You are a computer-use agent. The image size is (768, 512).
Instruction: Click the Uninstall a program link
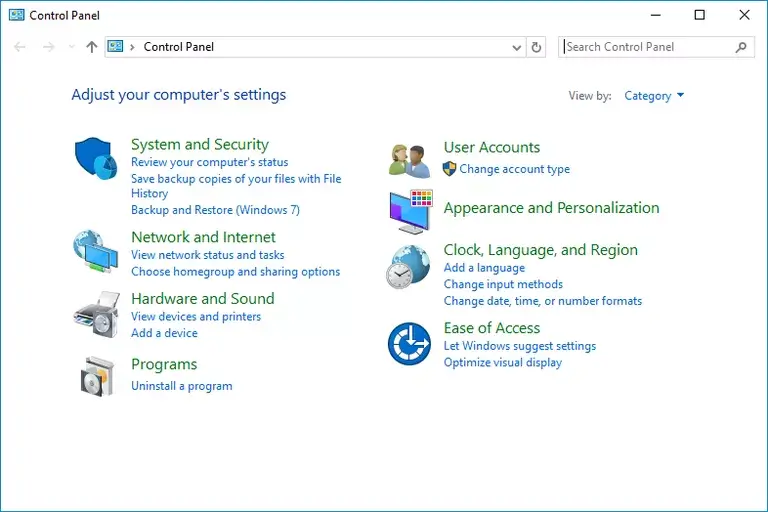181,386
